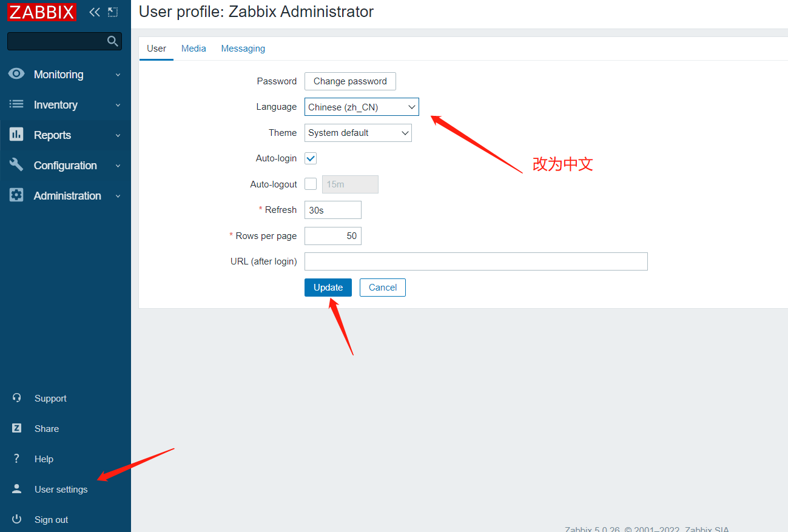Switch to the Media tab
Viewport: 788px width, 532px height.
click(x=194, y=48)
